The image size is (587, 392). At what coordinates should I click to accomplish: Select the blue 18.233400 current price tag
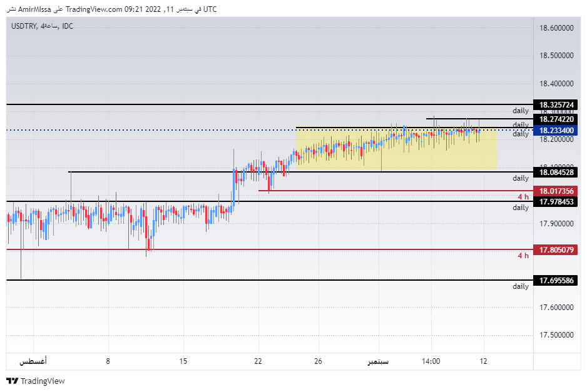click(556, 130)
